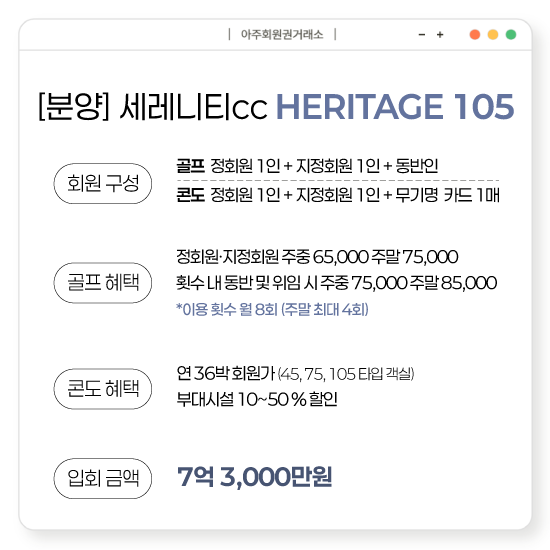Click the minus icon in title bar
This screenshot has height=550, width=550.
pos(422,34)
